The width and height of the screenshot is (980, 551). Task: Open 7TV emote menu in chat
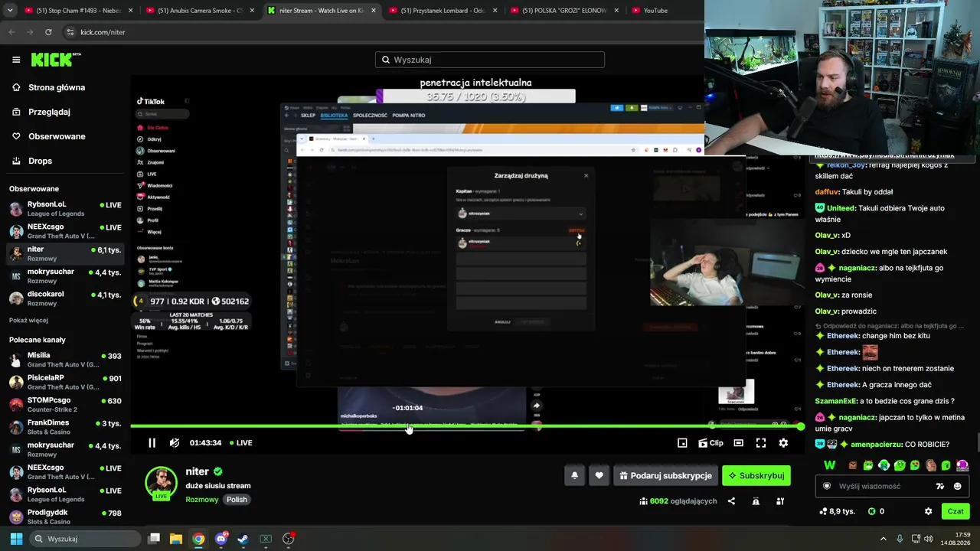click(940, 486)
